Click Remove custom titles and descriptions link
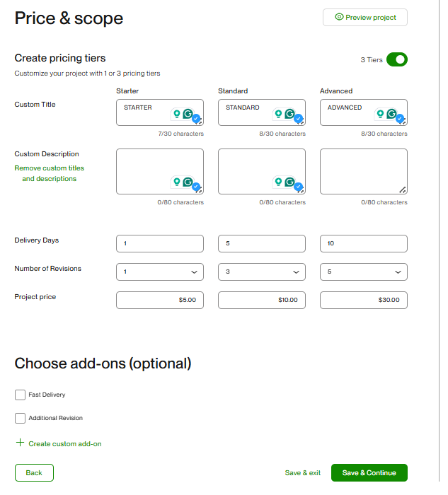Screen dimensions: 448x495 tap(50, 173)
